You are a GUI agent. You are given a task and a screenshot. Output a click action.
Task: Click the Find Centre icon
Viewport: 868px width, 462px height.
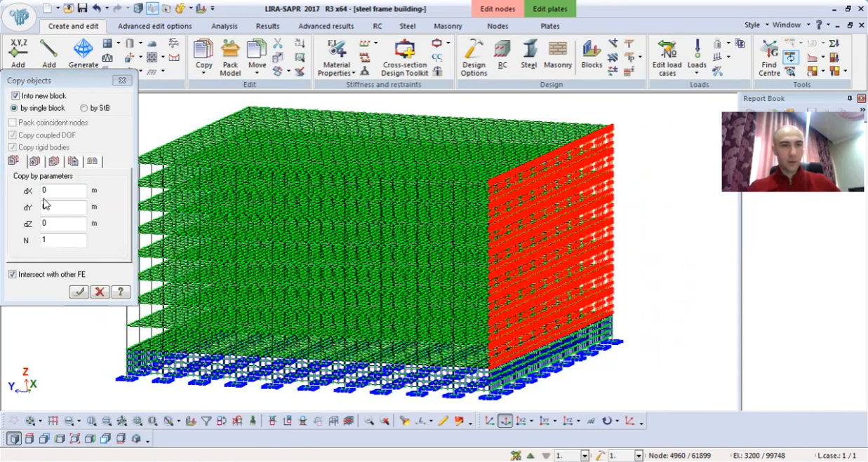tap(769, 50)
